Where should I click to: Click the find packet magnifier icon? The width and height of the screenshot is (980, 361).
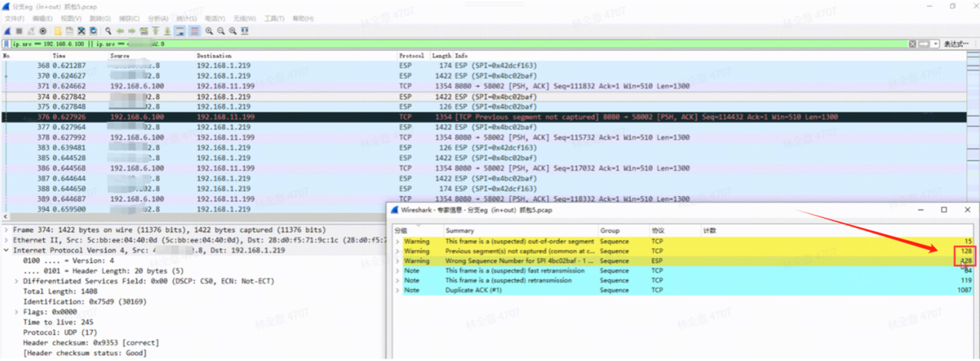click(x=109, y=31)
